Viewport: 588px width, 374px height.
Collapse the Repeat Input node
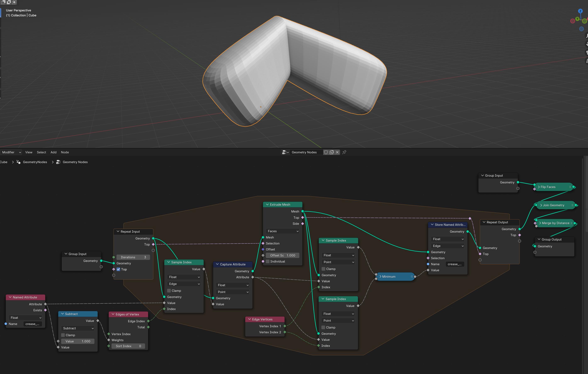118,232
